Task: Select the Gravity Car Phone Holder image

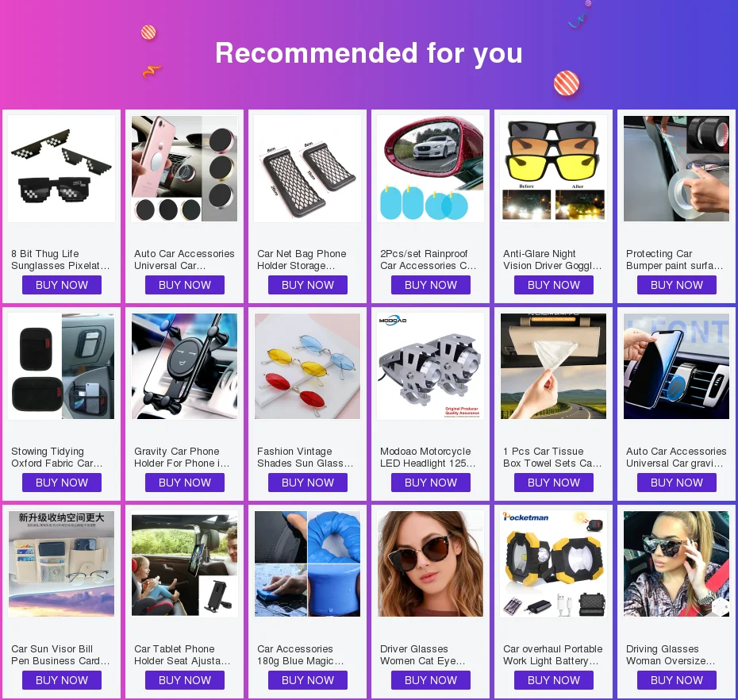Action: (x=184, y=366)
